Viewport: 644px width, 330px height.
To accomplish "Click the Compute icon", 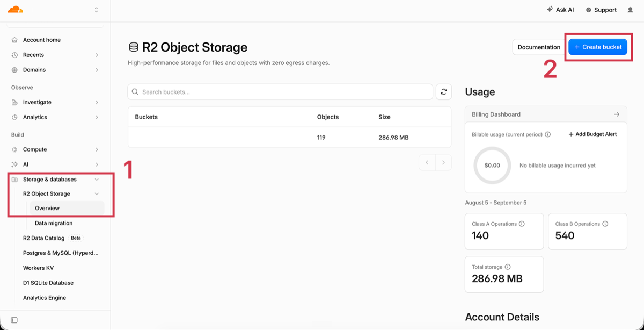I will pos(14,149).
